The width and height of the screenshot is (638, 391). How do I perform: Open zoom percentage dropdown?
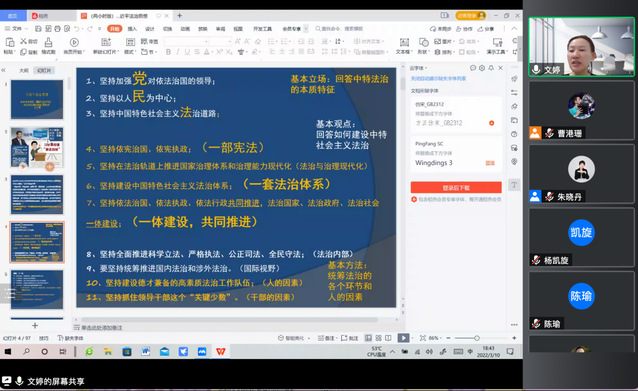[435, 338]
